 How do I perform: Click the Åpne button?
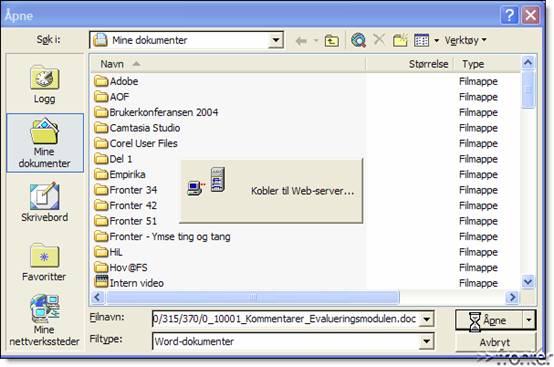(489, 320)
